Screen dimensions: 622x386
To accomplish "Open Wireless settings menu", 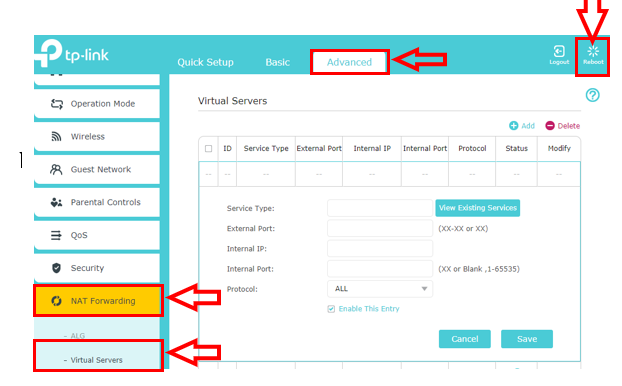I will coord(97,136).
